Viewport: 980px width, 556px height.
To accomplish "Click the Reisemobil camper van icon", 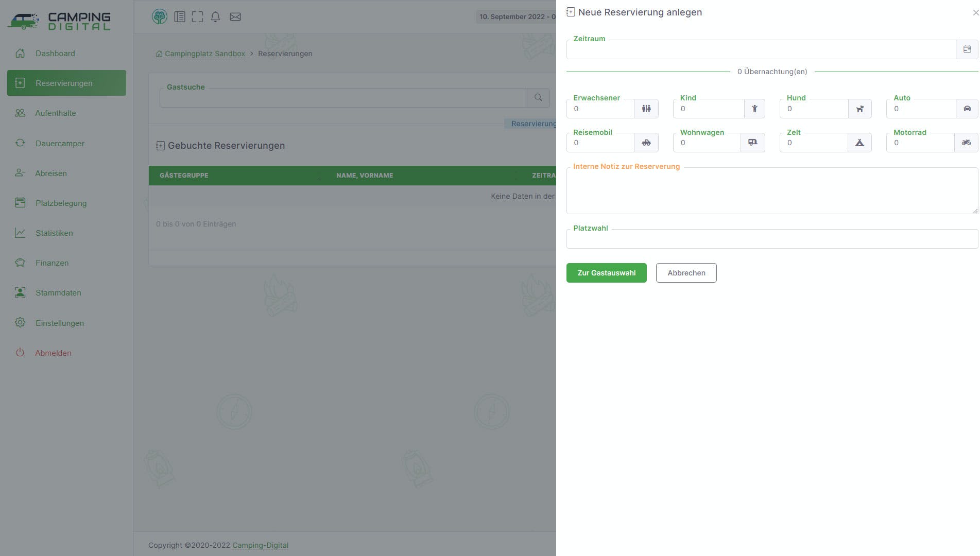I will pyautogui.click(x=646, y=143).
